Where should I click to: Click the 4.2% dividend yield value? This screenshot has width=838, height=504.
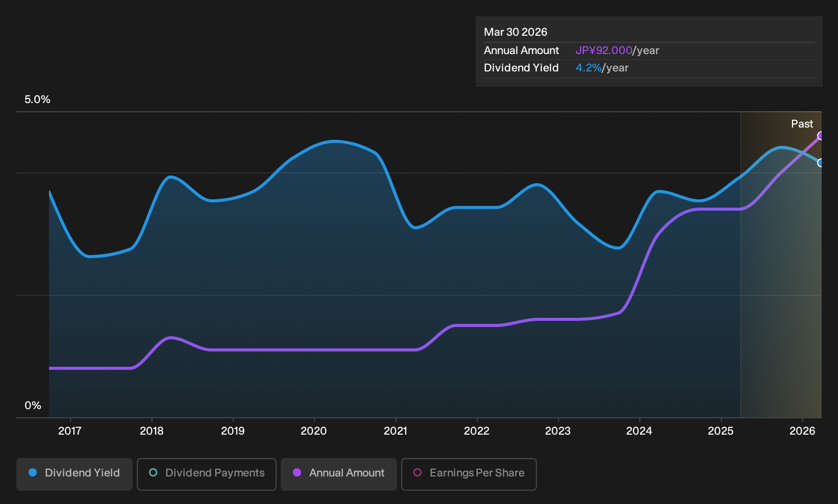tap(588, 68)
